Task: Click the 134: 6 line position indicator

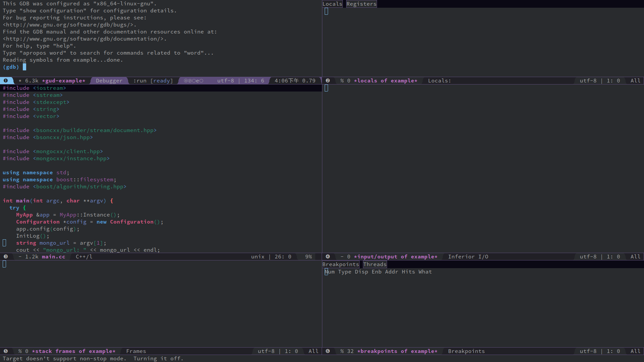Action: [x=254, y=81]
